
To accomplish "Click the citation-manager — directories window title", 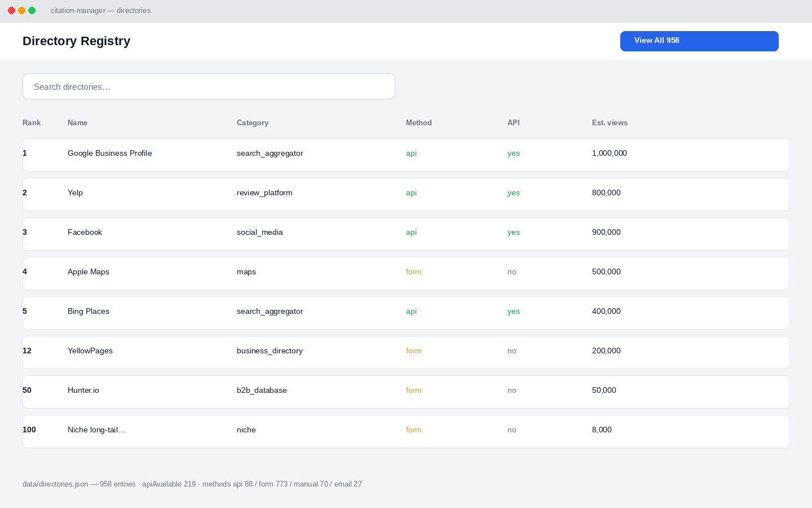I will (100, 11).
